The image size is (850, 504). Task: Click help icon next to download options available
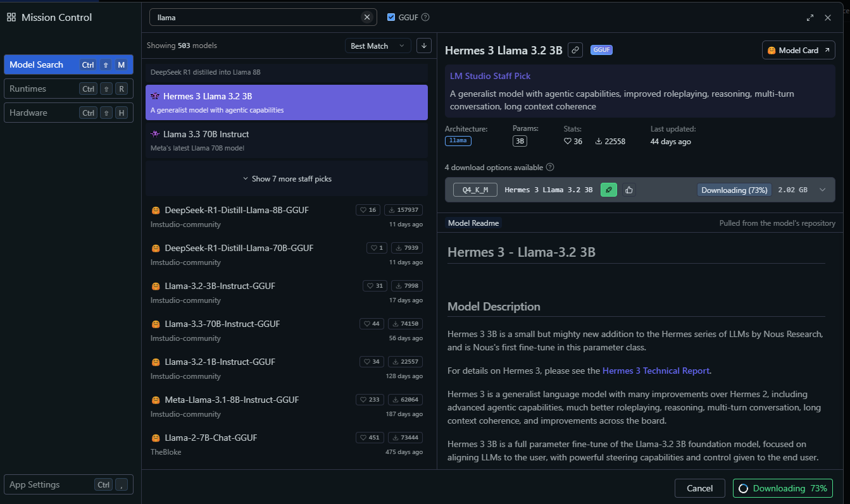(x=550, y=168)
